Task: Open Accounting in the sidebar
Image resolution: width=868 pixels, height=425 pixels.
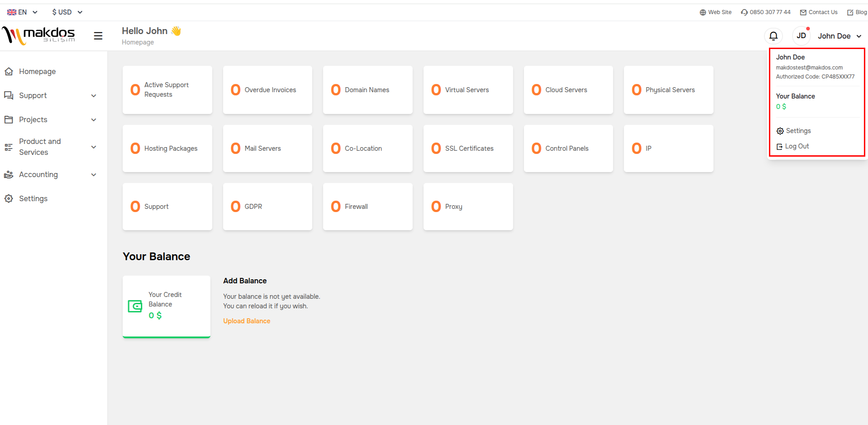Action: tap(50, 175)
